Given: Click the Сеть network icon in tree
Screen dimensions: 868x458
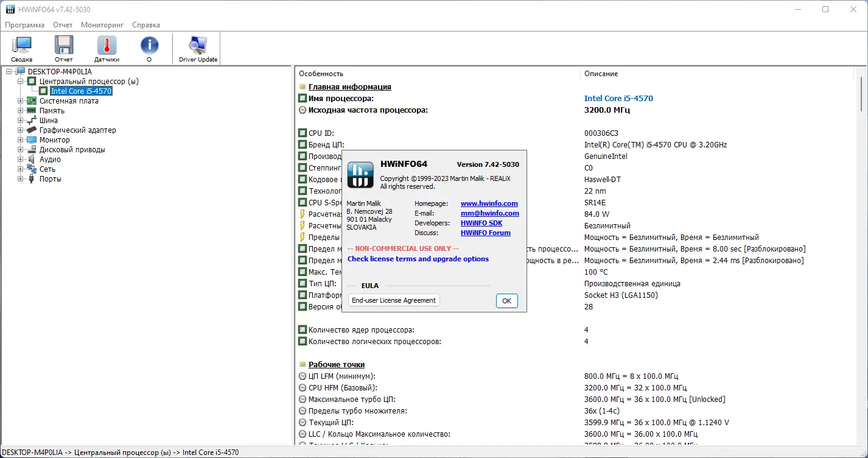Looking at the screenshot, I should pos(32,169).
